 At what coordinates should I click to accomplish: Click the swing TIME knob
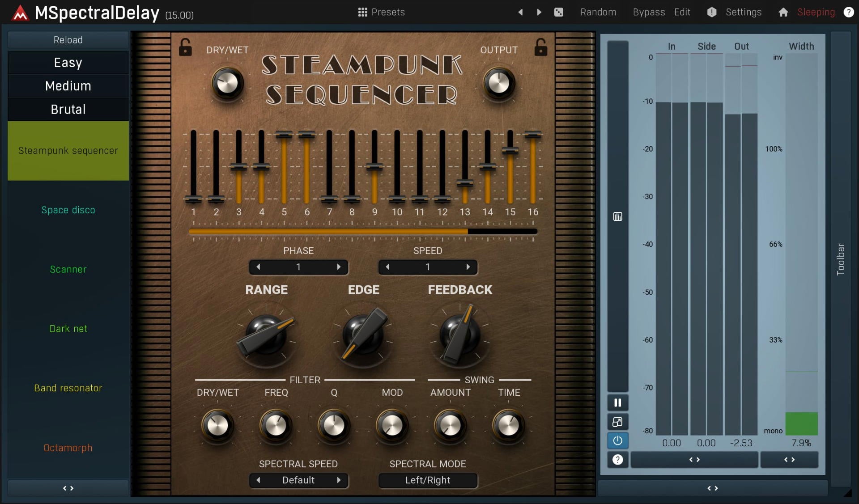tap(509, 425)
